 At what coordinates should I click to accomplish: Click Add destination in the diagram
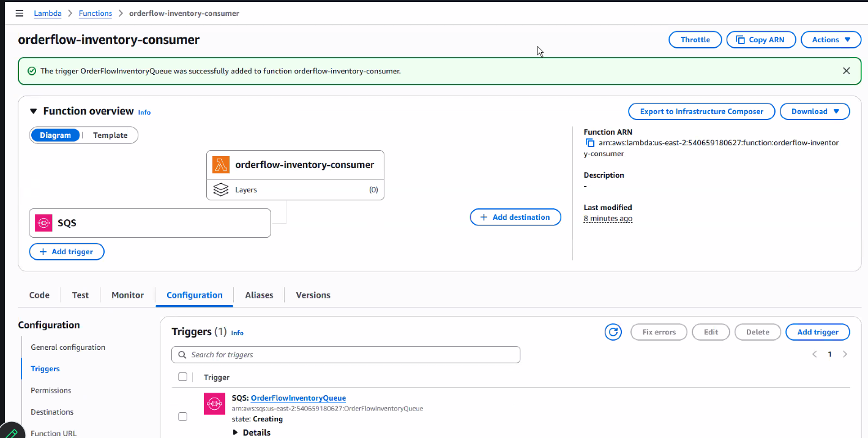[x=515, y=217]
